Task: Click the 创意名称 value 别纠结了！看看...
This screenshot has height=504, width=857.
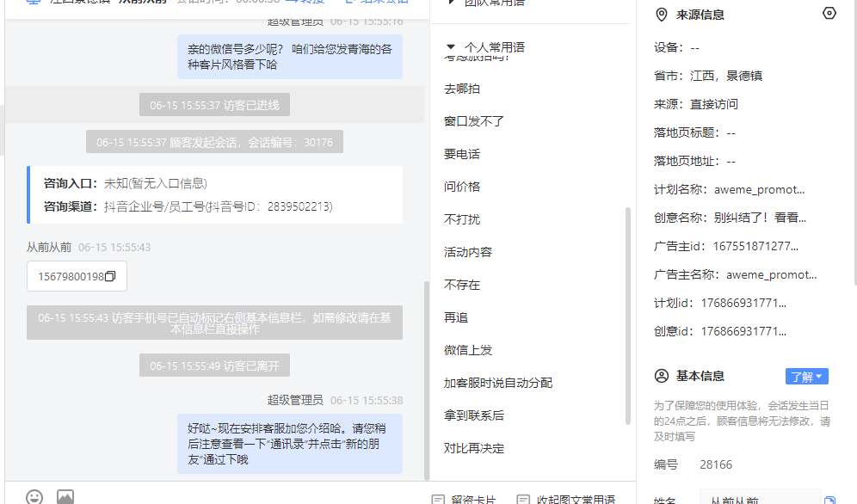Action: tap(760, 218)
